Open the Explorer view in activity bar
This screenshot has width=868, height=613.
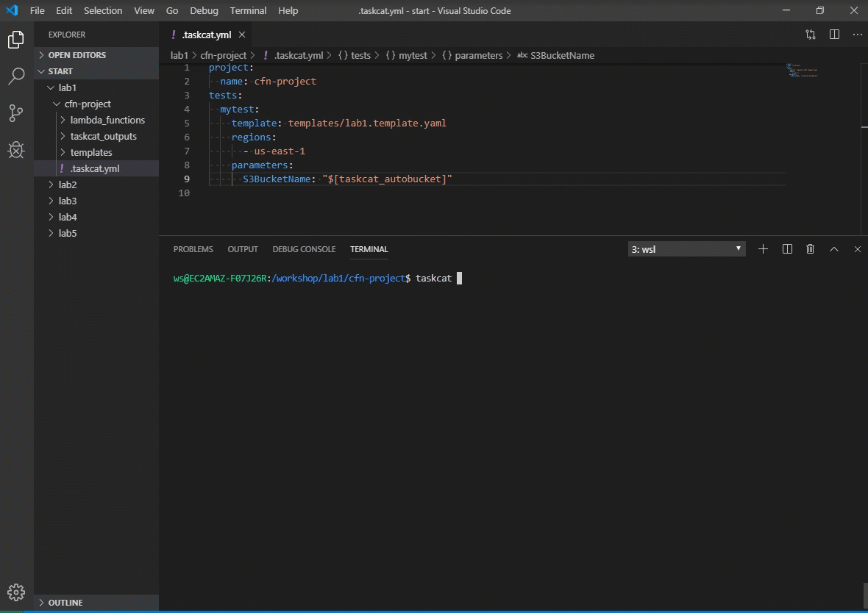(16, 39)
